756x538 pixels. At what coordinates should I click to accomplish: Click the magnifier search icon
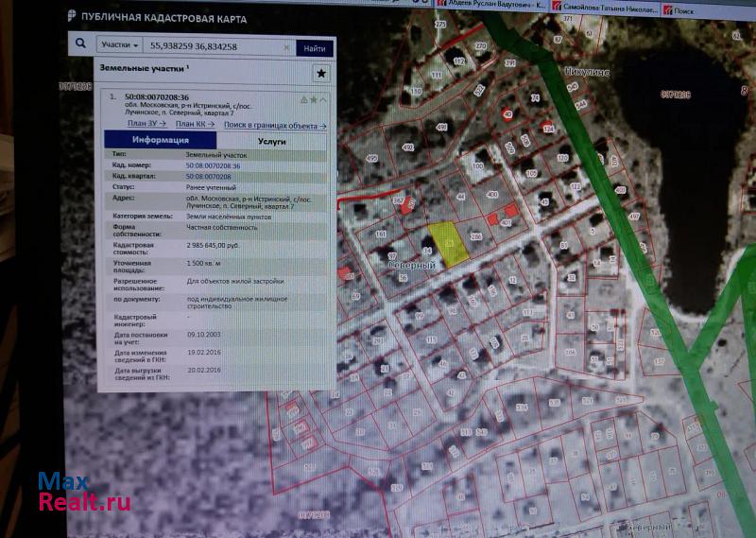(x=82, y=45)
